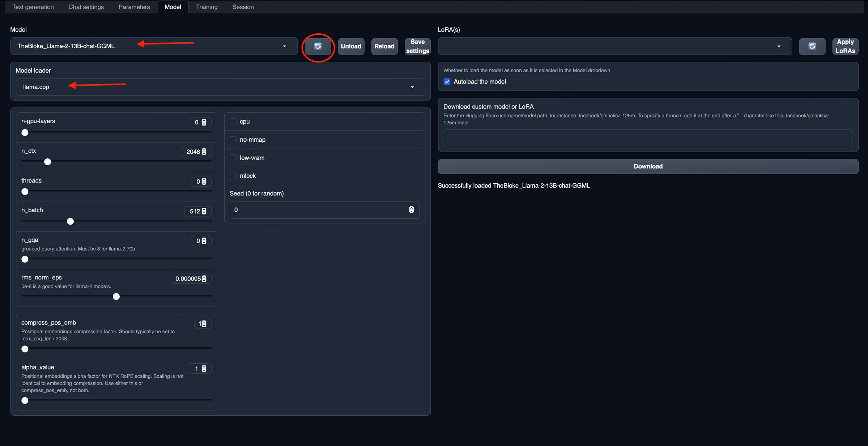Screen dimensions: 868x446
Task: Click the Hugging Face model path input field
Action: click(648, 138)
